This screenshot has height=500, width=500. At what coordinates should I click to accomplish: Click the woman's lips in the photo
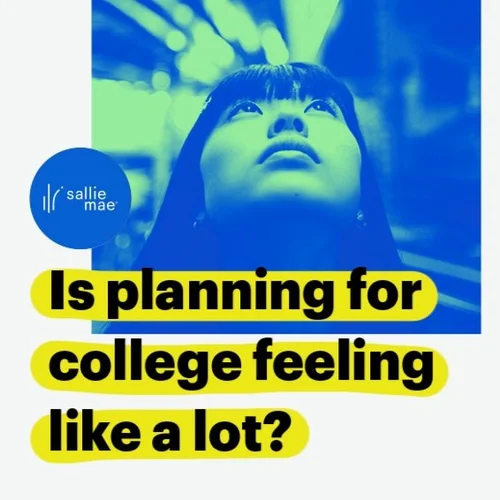pos(289,153)
